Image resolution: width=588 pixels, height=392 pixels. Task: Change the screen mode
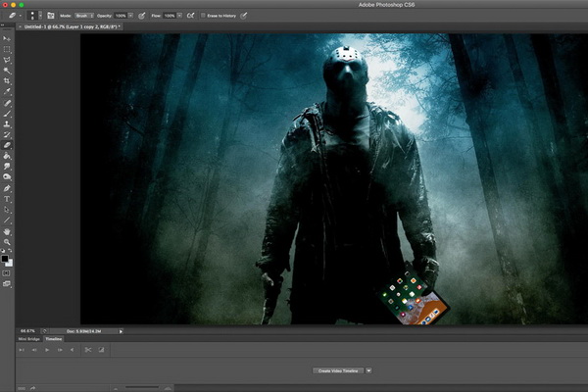click(7, 284)
